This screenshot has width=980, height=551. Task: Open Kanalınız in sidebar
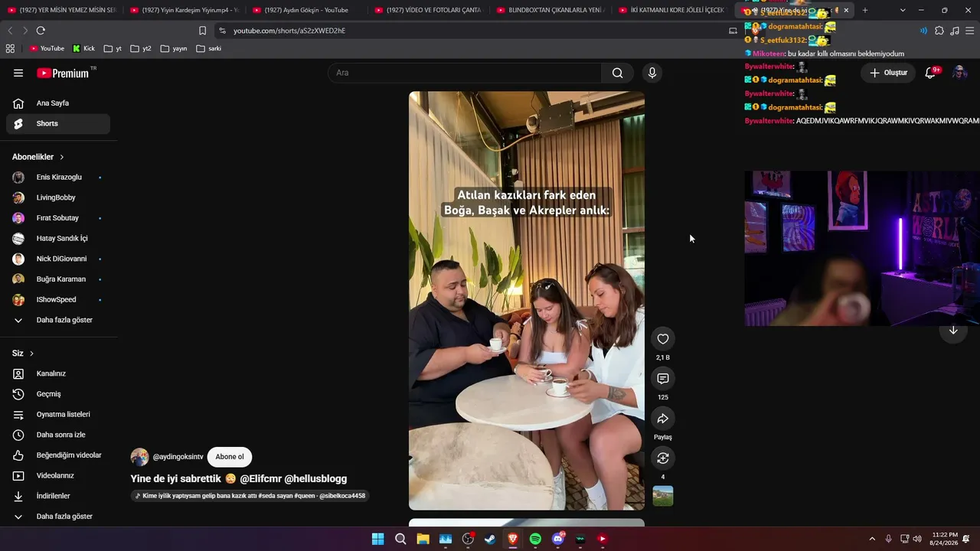tap(58, 373)
